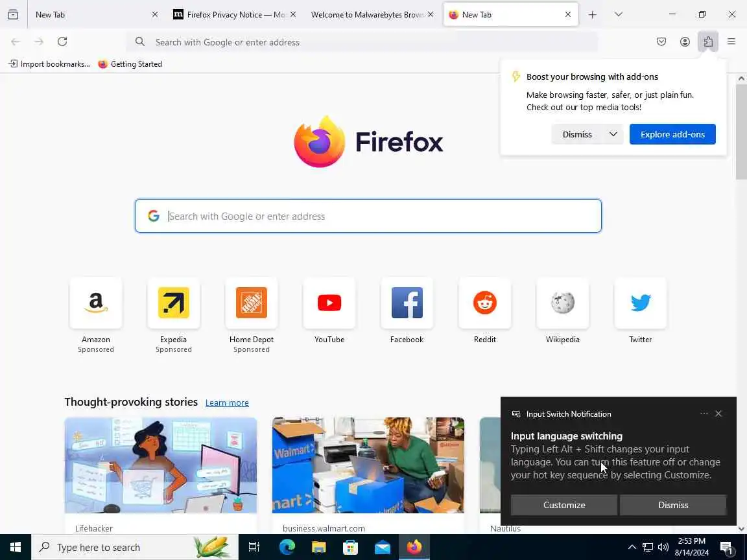Click Customize in input switch notification
The image size is (747, 560).
tap(564, 505)
